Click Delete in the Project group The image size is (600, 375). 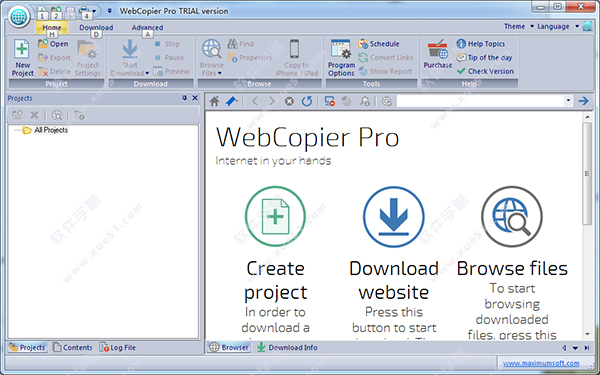pos(54,72)
